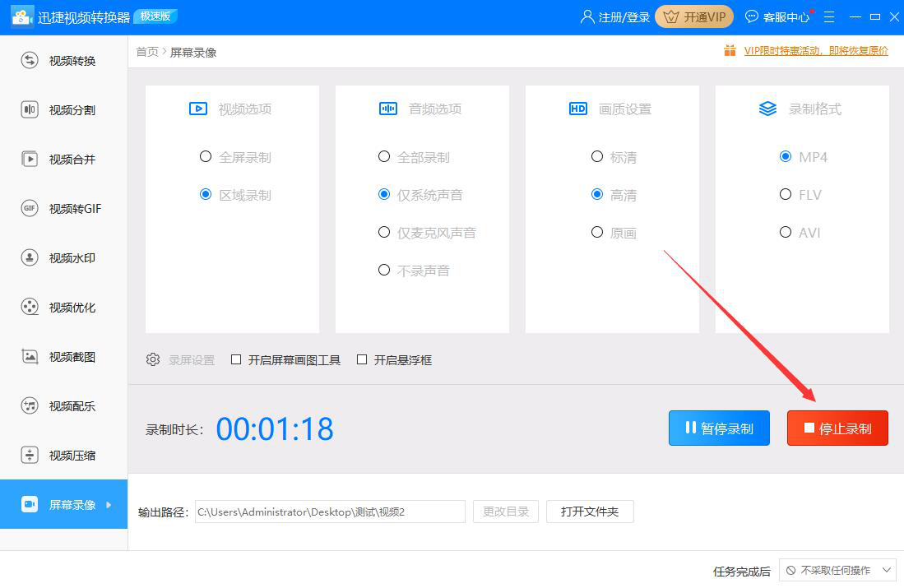Image resolution: width=904 pixels, height=588 pixels.
Task: Open 视频压缩 sidebar menu label
Action: (72, 456)
